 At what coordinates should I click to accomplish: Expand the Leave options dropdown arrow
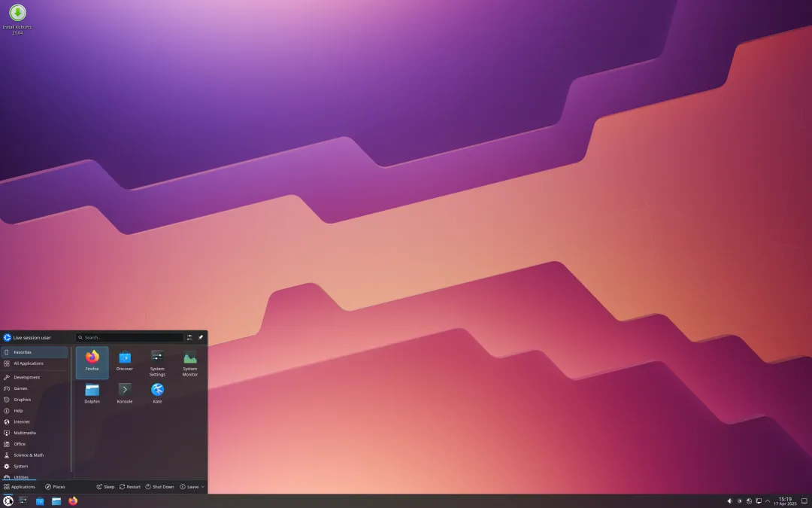pos(202,487)
